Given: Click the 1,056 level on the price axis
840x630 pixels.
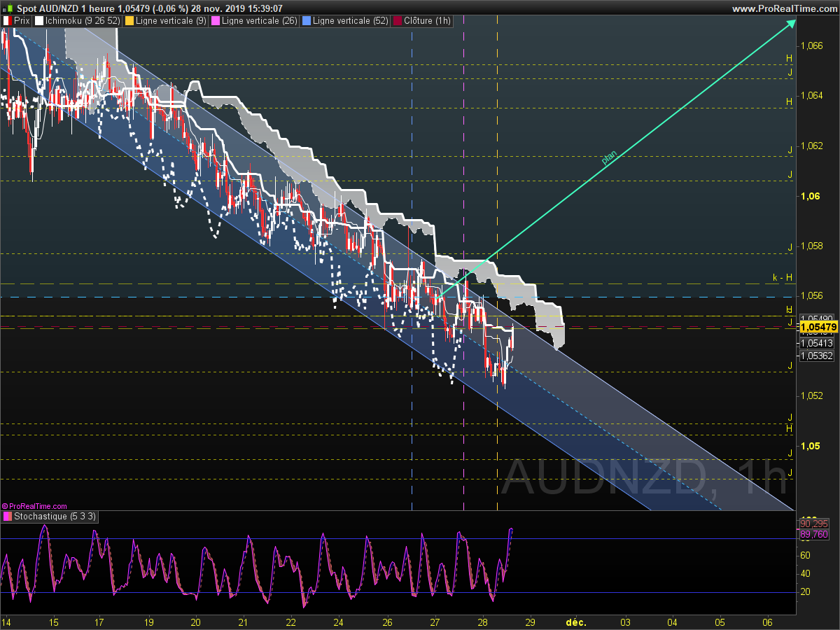Looking at the screenshot, I should (811, 295).
